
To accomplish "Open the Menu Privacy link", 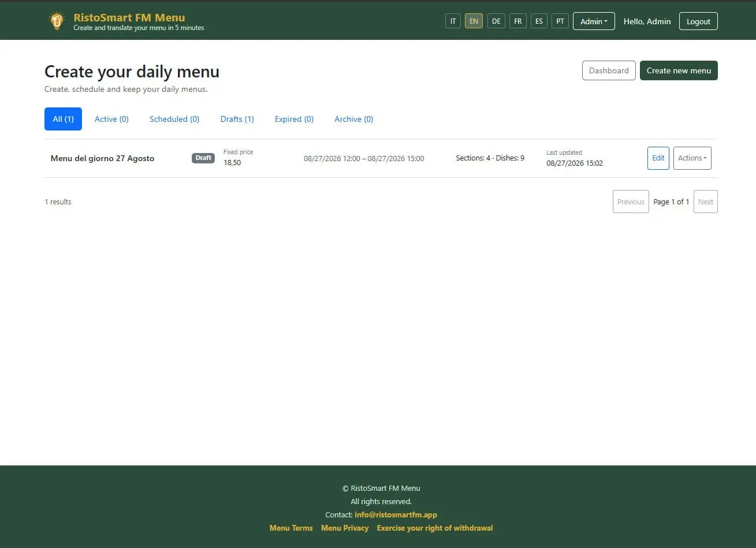I will point(345,528).
